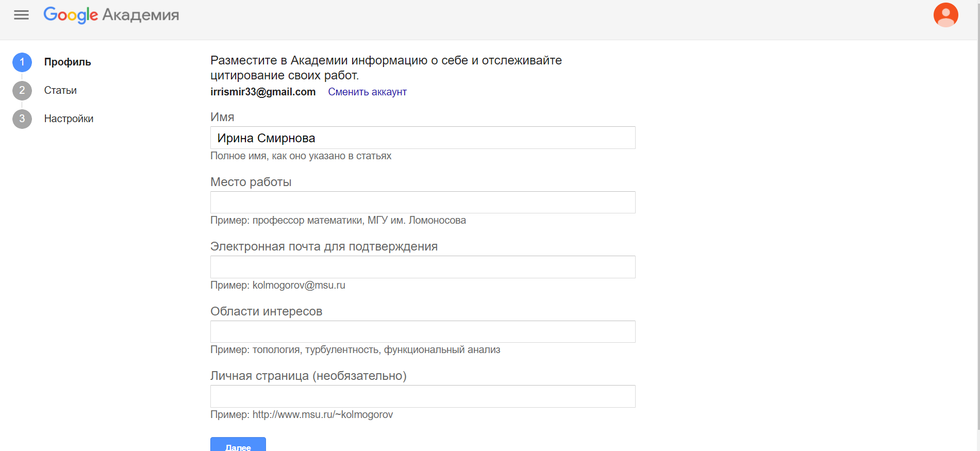
Task: Click the hint about топология, турбулентность
Action: (355, 349)
